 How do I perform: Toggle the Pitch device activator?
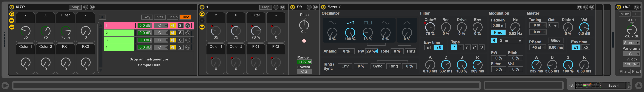(293, 7)
